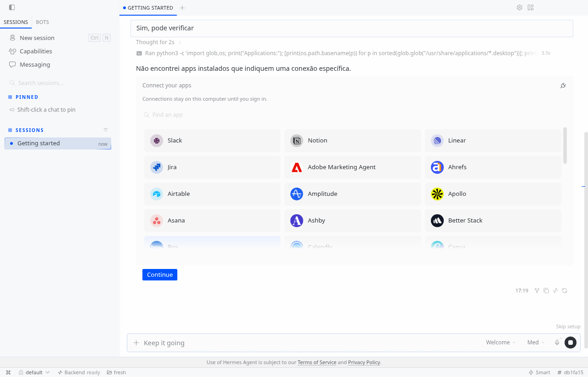Click the activity waveform message icon
Image resolution: width=588 pixels, height=377 pixels.
[x=555, y=291]
